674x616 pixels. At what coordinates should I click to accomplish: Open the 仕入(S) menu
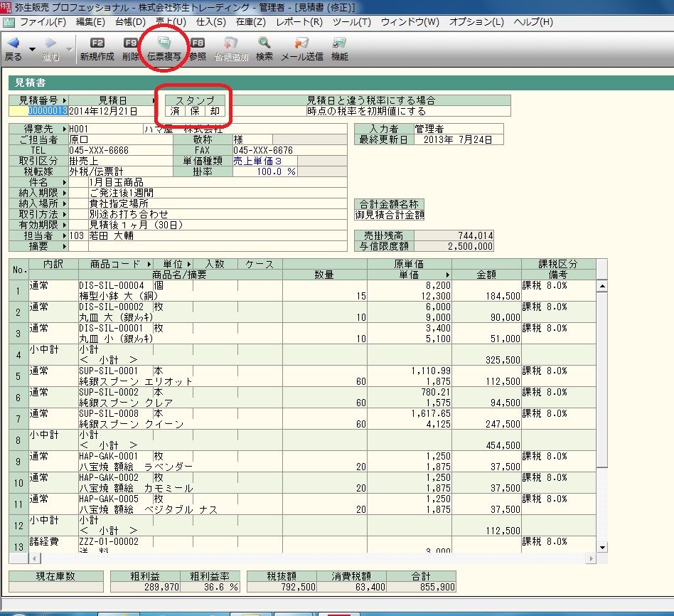pos(211,22)
